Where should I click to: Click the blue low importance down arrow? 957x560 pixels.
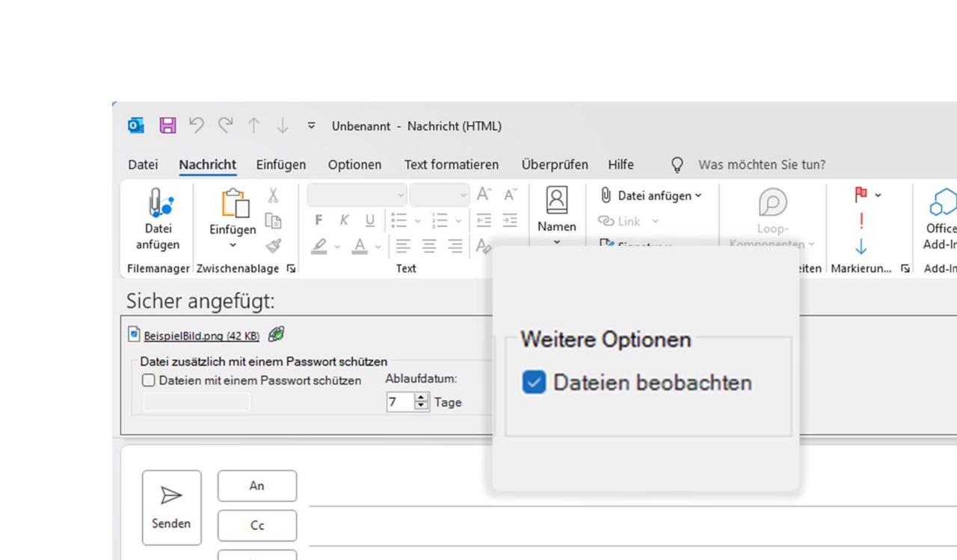[861, 246]
